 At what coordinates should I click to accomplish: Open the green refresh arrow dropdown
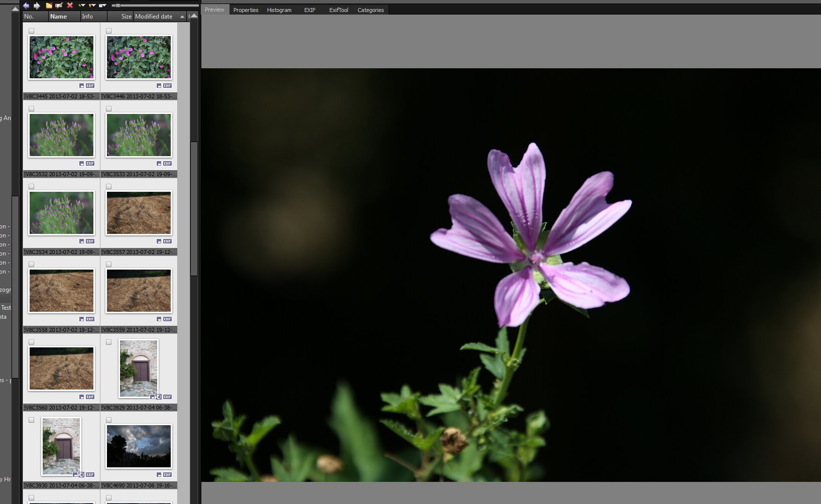pyautogui.click(x=82, y=6)
